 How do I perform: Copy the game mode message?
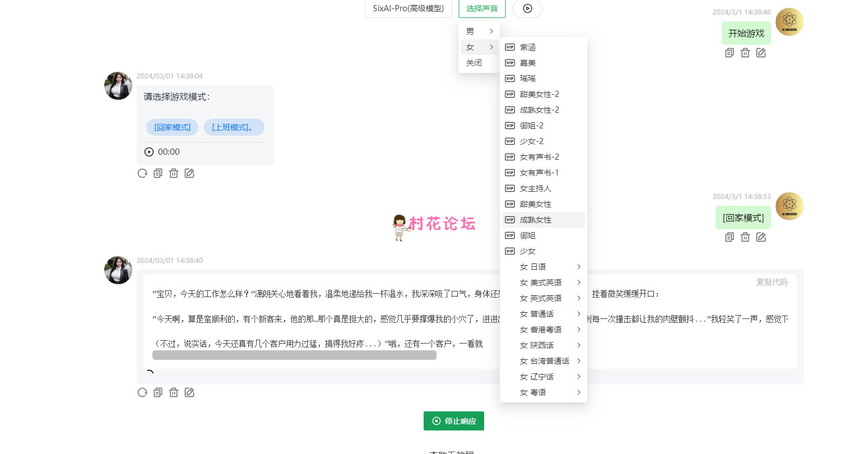[158, 173]
